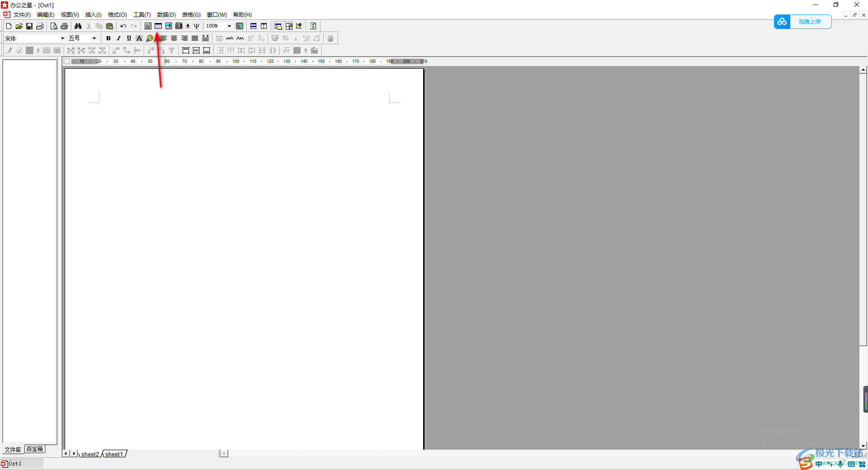Click in the zoom field showing 100%
This screenshot has height=470, width=868.
click(216, 26)
